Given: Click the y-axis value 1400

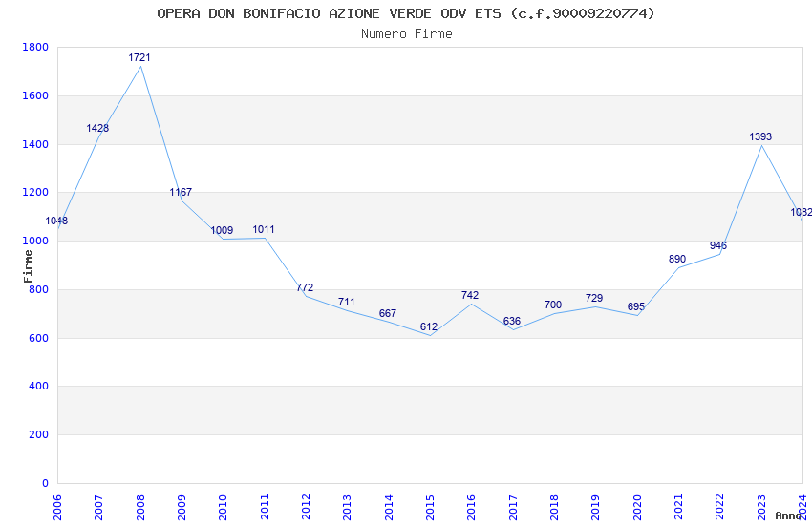Looking at the screenshot, I should [35, 144].
